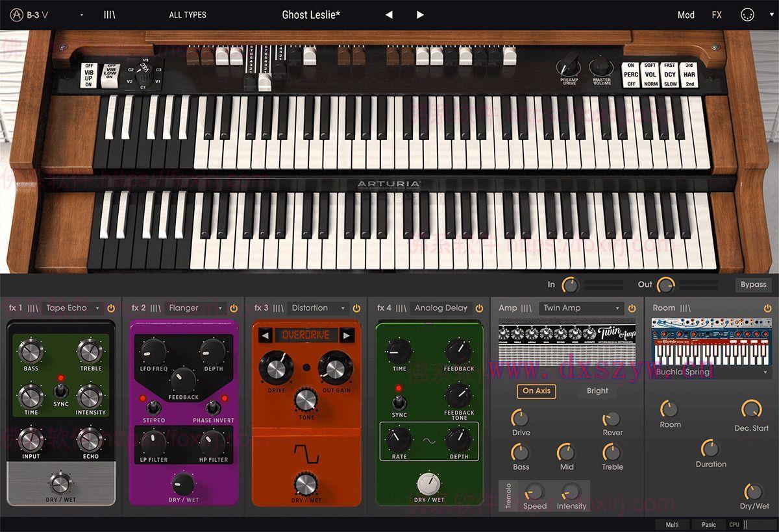
Task: Go to the next preset arrow
Action: tap(420, 14)
